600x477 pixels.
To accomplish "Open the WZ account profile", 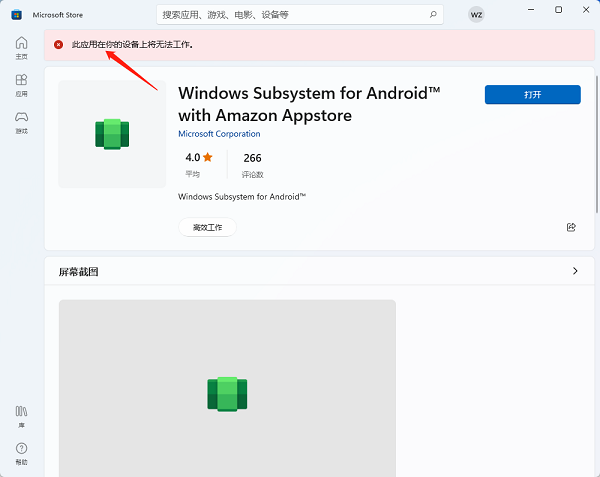I will pos(476,15).
